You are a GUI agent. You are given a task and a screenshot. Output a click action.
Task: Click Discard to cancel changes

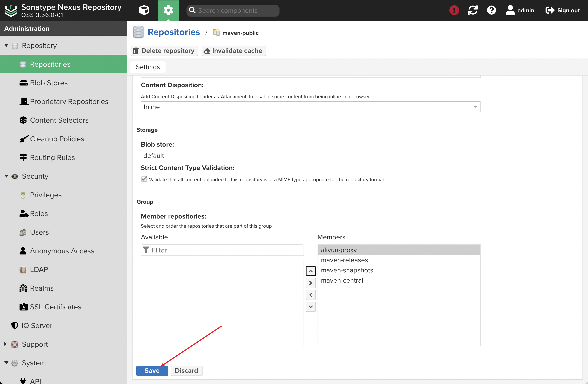[186, 370]
